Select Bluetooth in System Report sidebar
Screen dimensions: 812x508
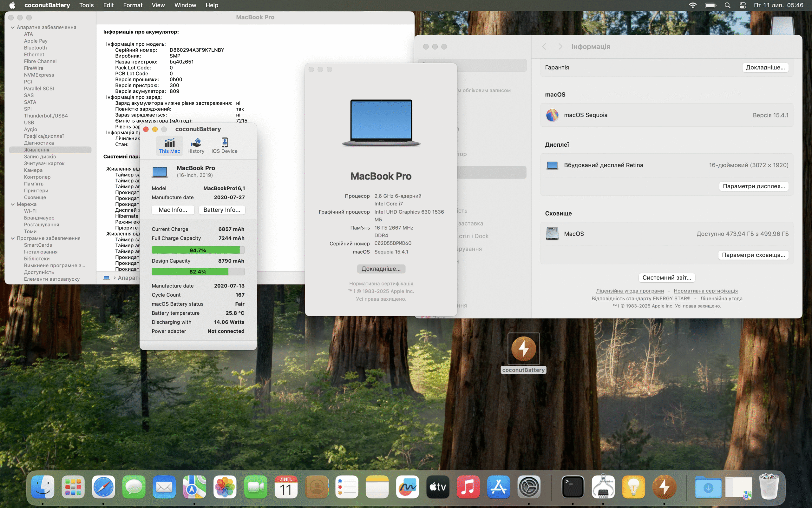pos(35,48)
